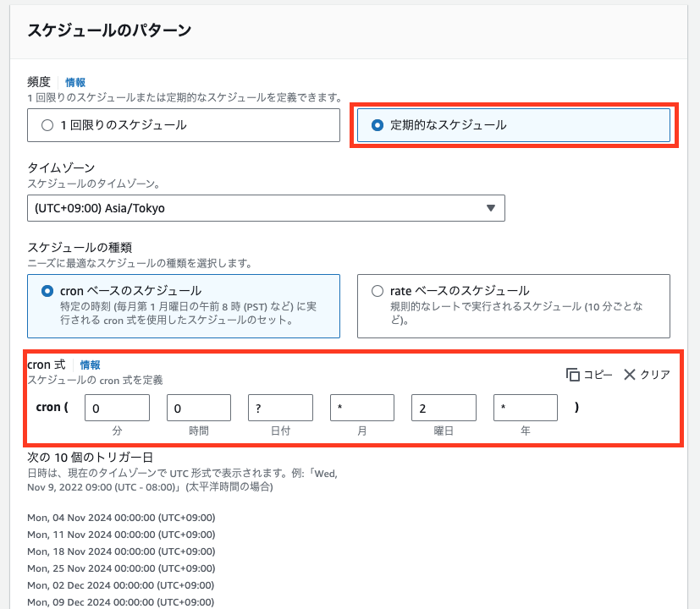This screenshot has width=700, height=609.
Task: Click the copy icon for the cron expression
Action: [573, 375]
